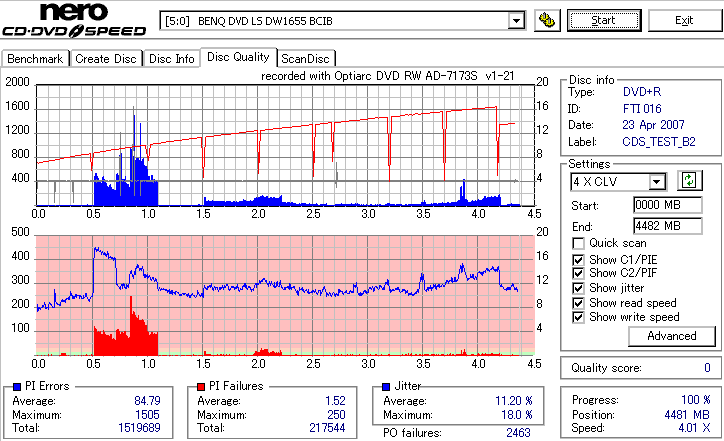Click the disc label CDS_TEST_B2
Screen dimensions: 724x441
(x=659, y=142)
